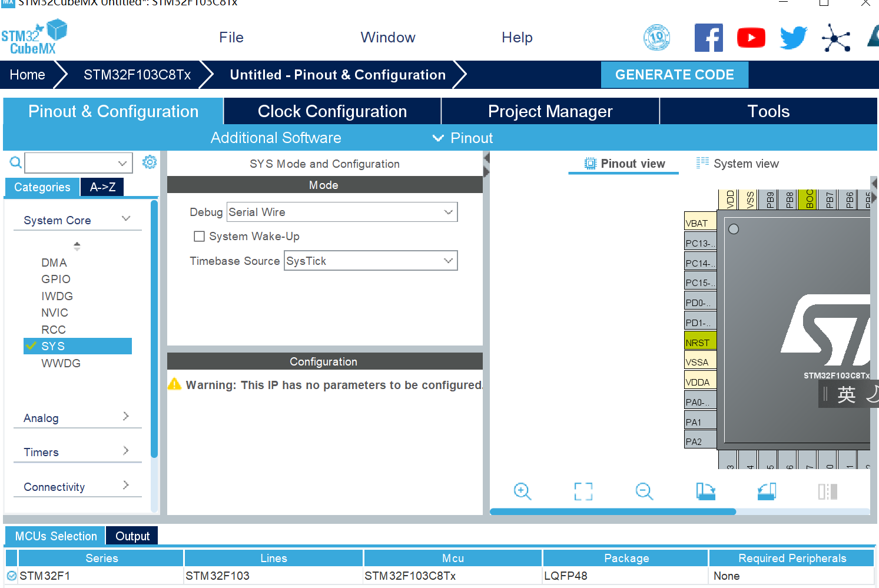Click the STM32F1 row status icon
Screen dimensions: 879x588
(12, 576)
